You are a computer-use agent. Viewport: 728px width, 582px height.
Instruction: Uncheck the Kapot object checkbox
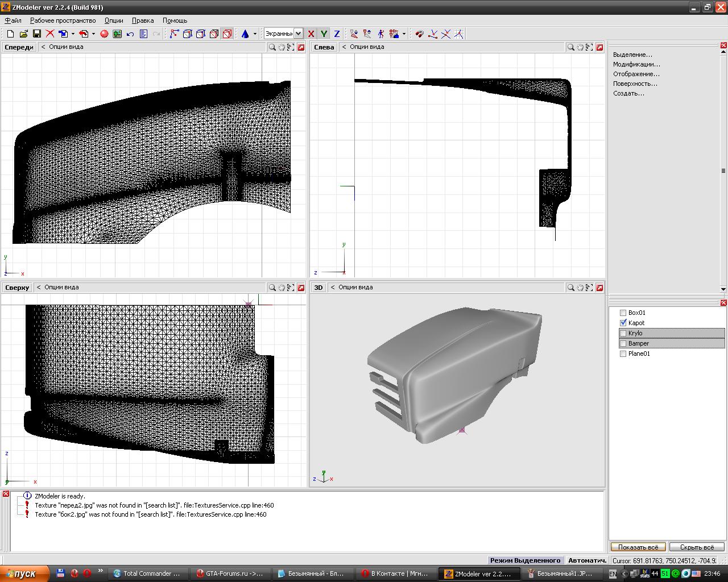click(623, 323)
